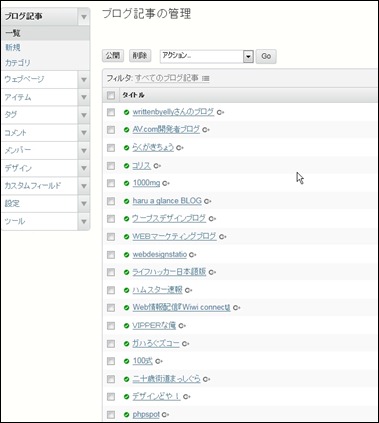Open view-entry icon after writtenbyellyさんのブログ
Screen dimensions: 379x423
220,113
